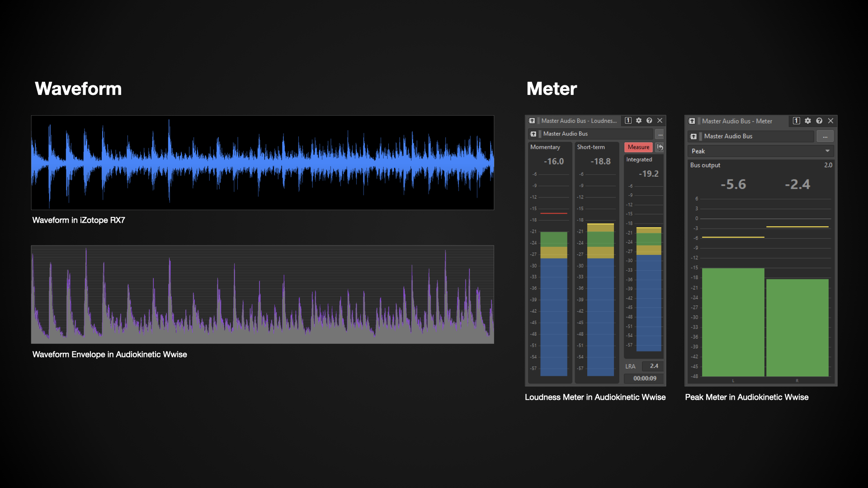Viewport: 868px width, 488px height.
Task: Click the left channel green peak bar
Action: [733, 322]
